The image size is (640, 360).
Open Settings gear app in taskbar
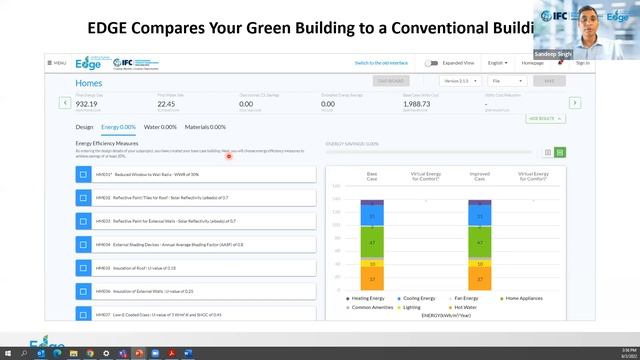(x=106, y=353)
